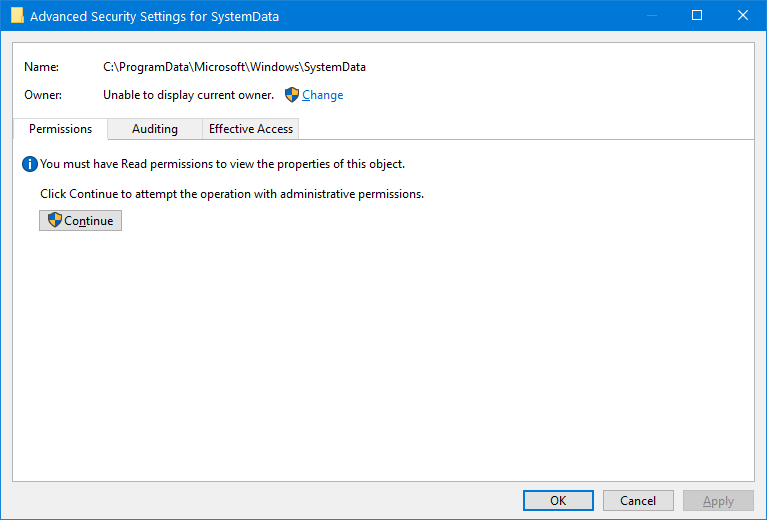This screenshot has width=767, height=520.
Task: Switch to the Auditing tab
Action: click(155, 129)
